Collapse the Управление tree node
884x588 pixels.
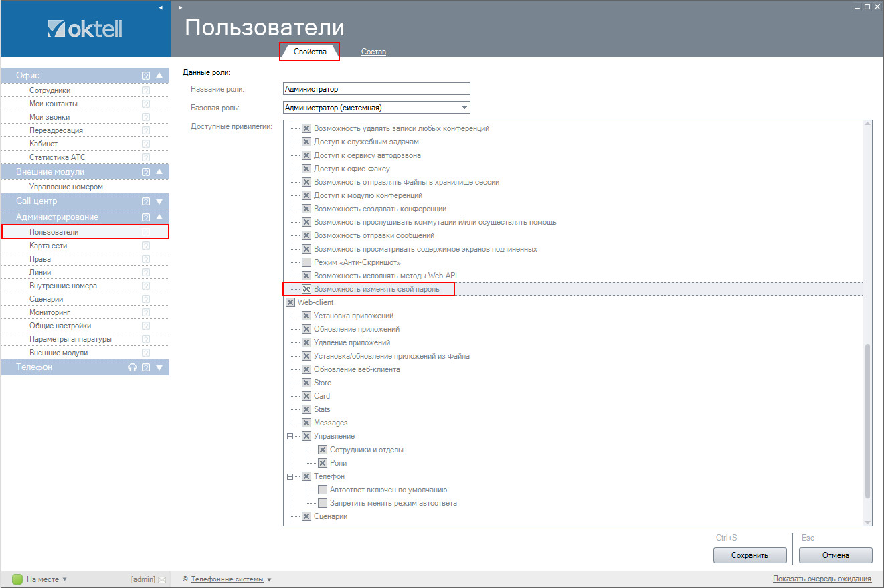pos(290,436)
